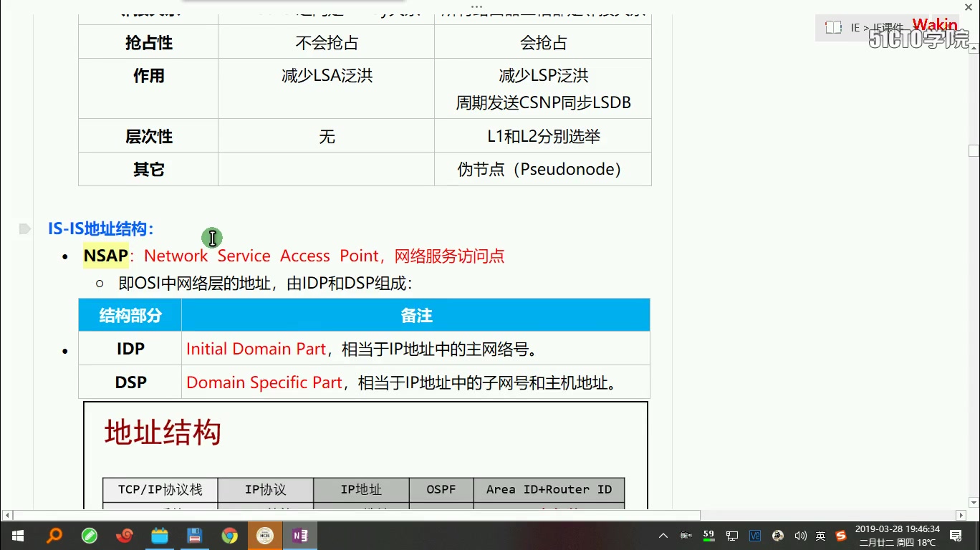The height and width of the screenshot is (550, 980).
Task: Open the volume speaker control
Action: click(x=800, y=536)
